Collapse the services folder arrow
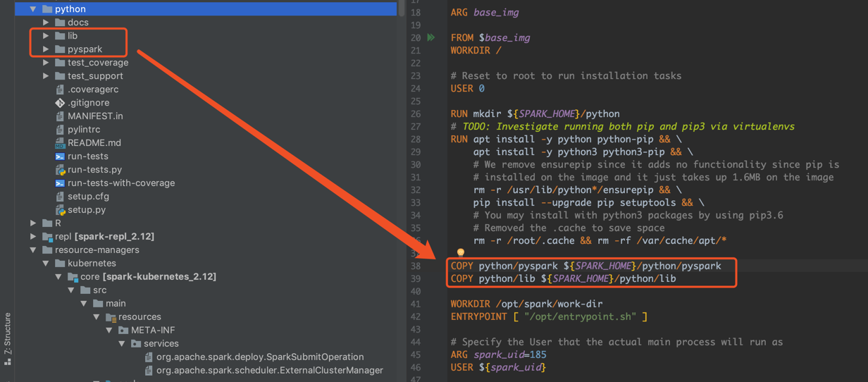Image resolution: width=868 pixels, height=382 pixels. 122,343
